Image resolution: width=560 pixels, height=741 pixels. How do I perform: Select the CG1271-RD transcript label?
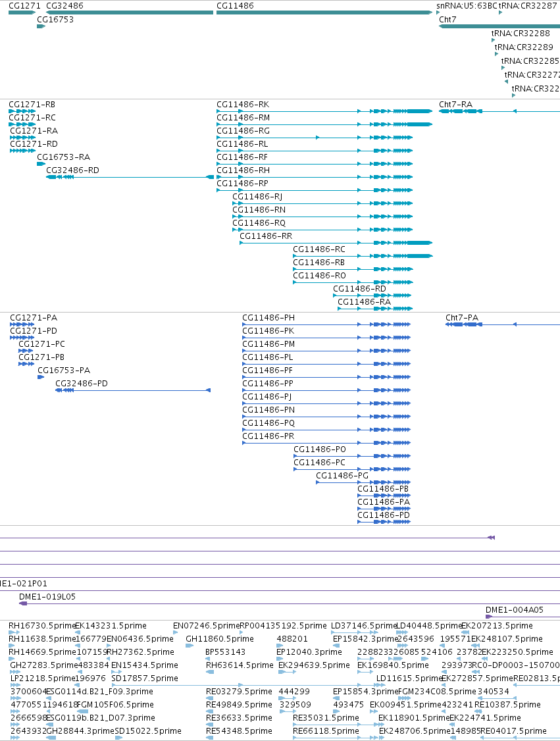[34, 144]
